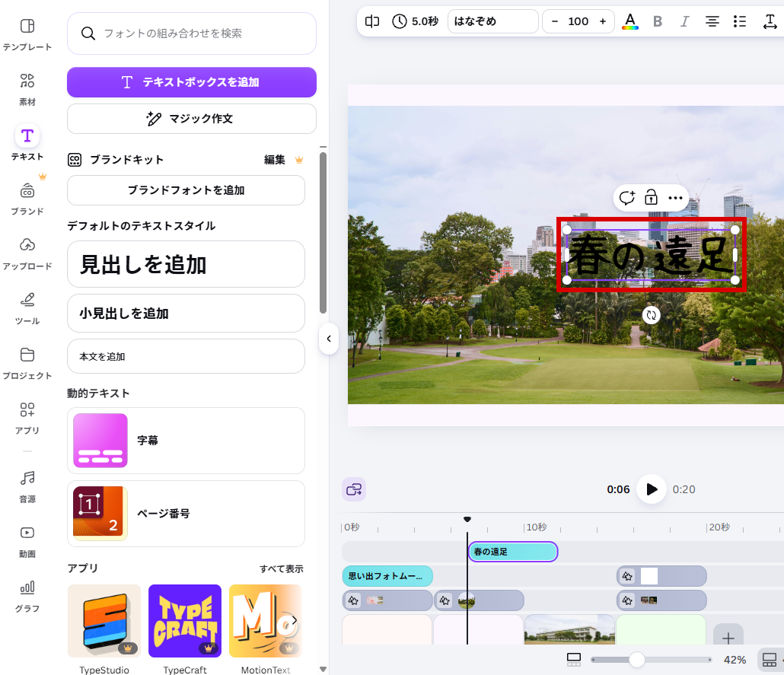Select the 春の遠足 timeline clip
The image size is (784, 675).
[512, 552]
